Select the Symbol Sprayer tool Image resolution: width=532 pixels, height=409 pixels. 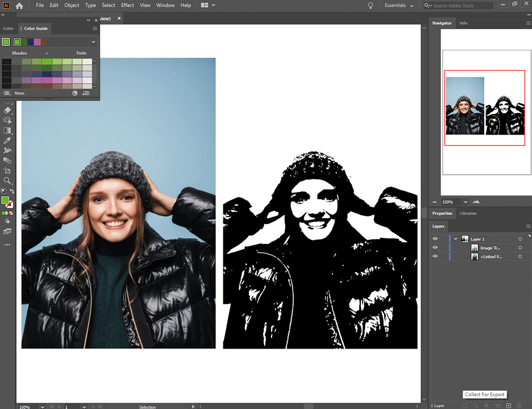coord(7,150)
